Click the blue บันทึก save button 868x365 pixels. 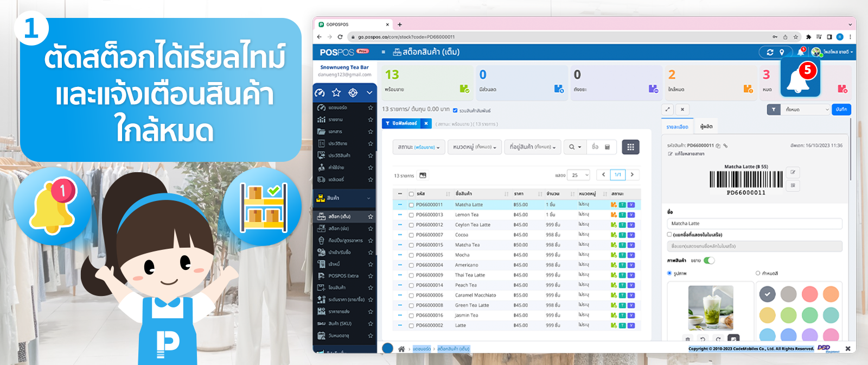(841, 110)
